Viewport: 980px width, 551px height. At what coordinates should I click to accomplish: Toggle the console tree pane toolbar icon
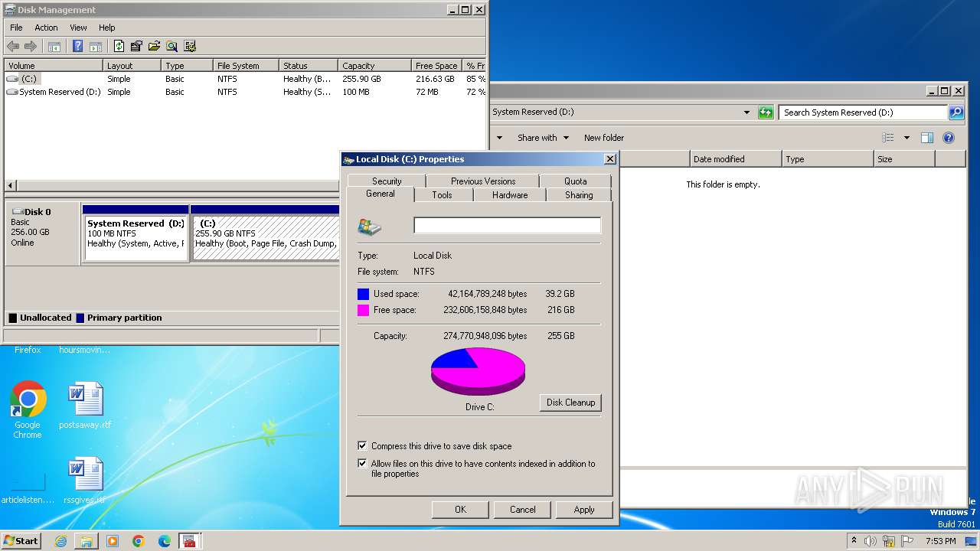pos(54,47)
